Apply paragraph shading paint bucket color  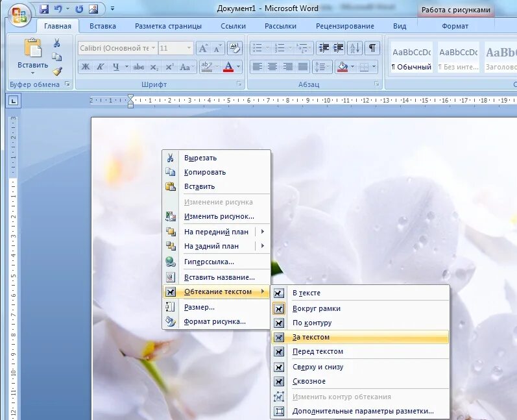(343, 67)
